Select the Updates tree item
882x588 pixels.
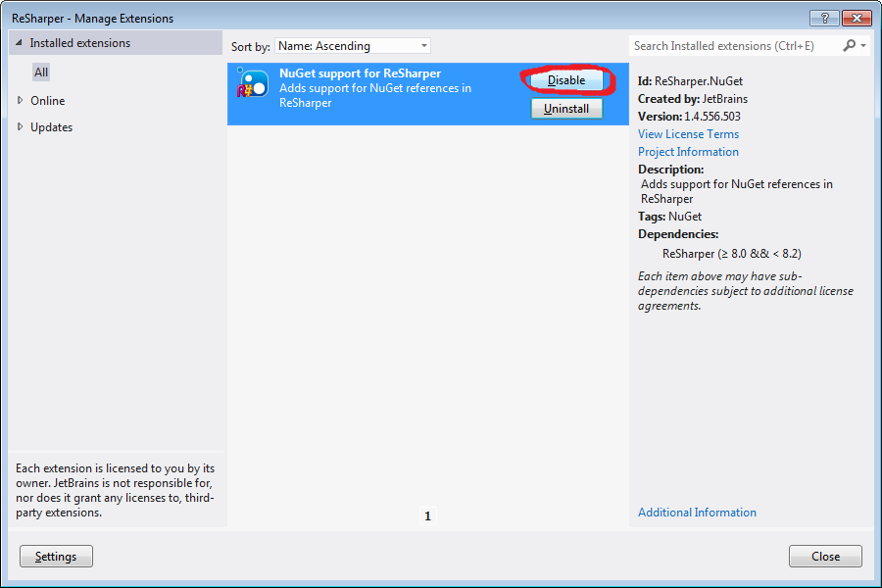point(51,127)
